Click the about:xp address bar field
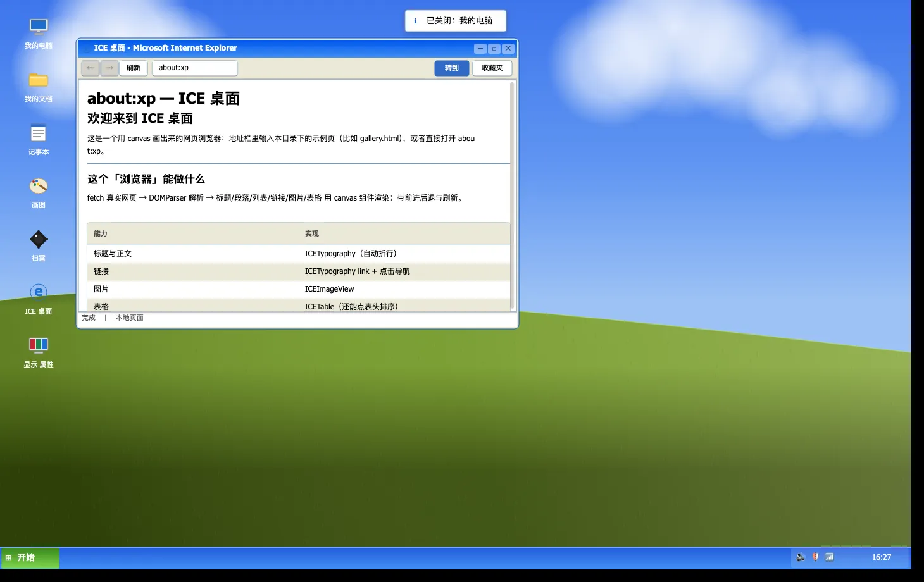The height and width of the screenshot is (582, 924). coord(195,68)
